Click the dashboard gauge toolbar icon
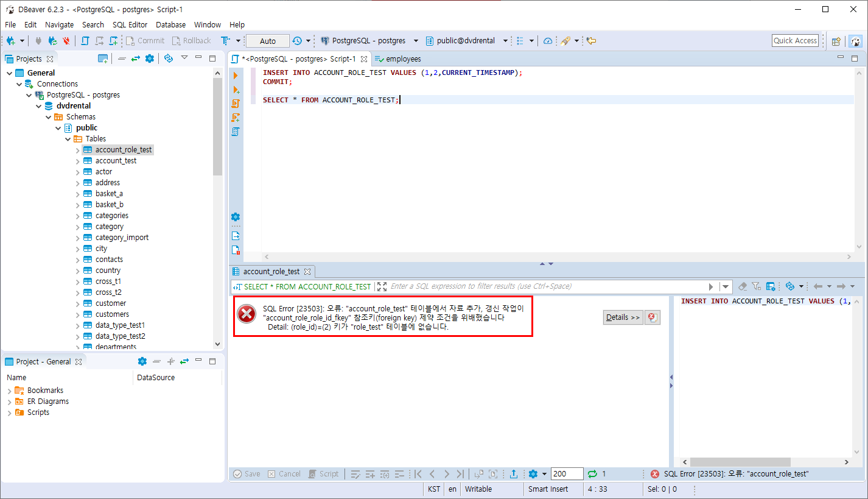The width and height of the screenshot is (868, 499). [x=548, y=41]
